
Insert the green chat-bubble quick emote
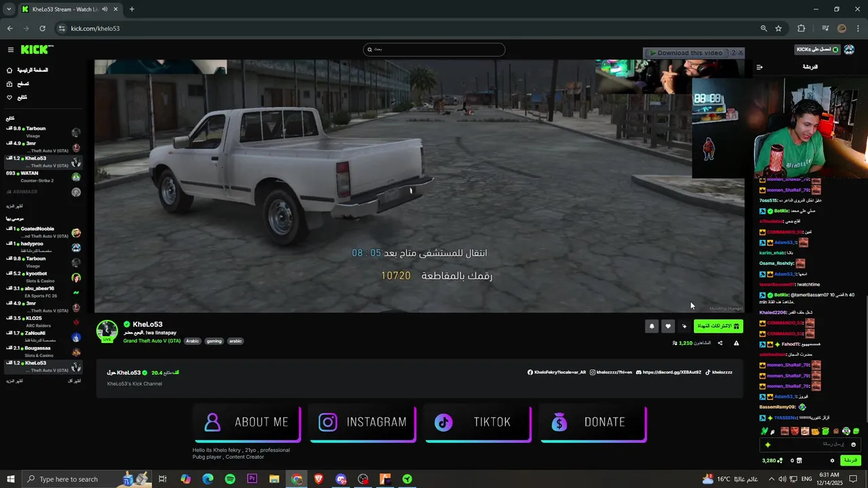click(856, 431)
